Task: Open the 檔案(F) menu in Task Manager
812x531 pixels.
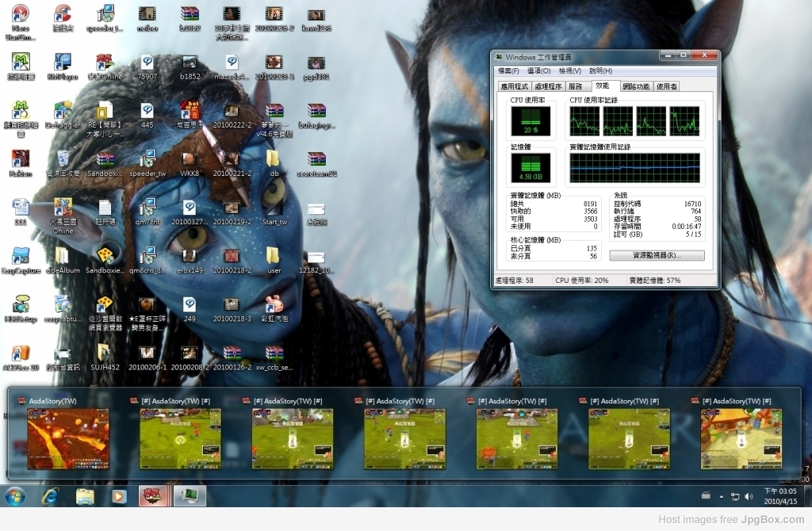Action: [x=508, y=71]
